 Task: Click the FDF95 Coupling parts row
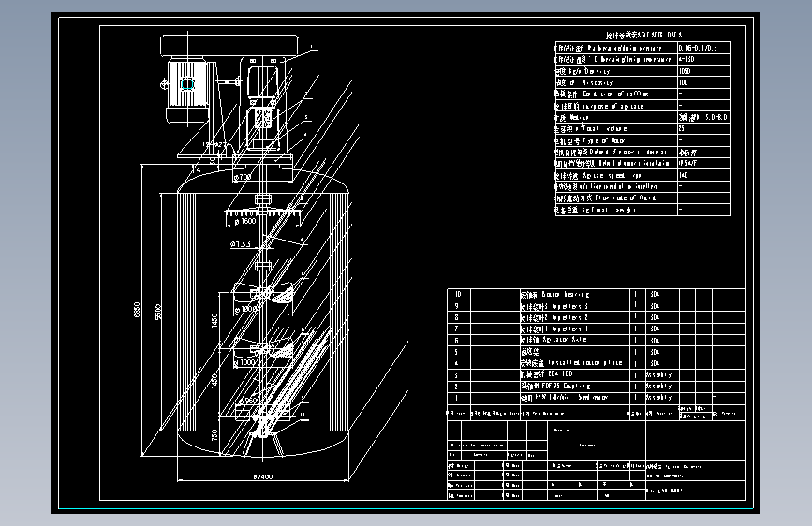tap(596, 387)
